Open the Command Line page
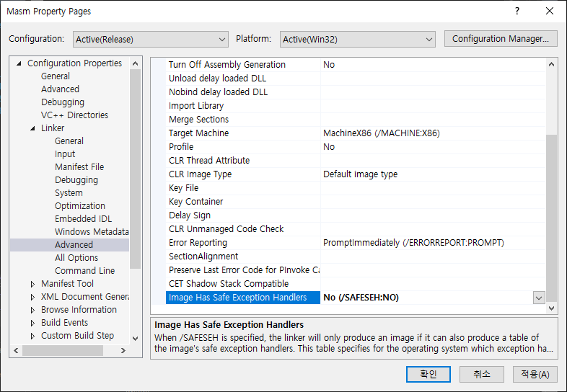This screenshot has height=392, width=567. (84, 271)
